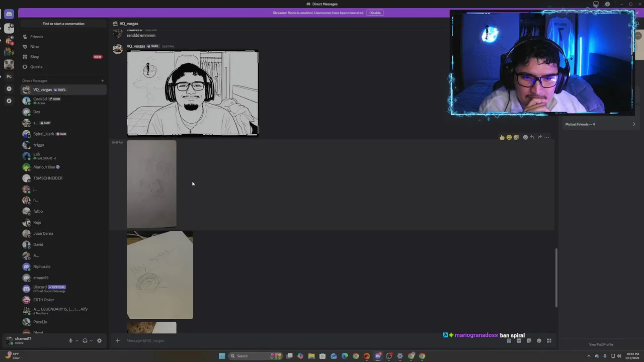Click the chat scrollbar thumb
This screenshot has height=362, width=644.
556,278
